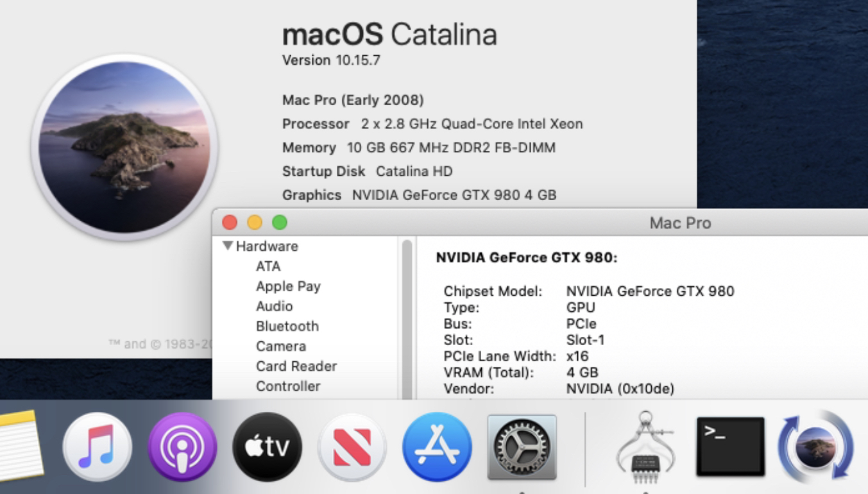Screen dimensions: 868x494
Task: Click the Mac Pro window title
Action: 680,223
